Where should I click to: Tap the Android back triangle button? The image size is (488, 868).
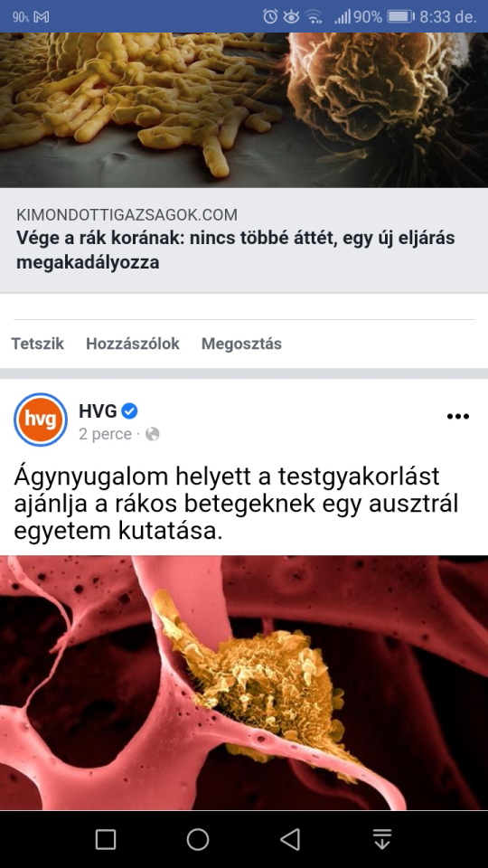[289, 839]
